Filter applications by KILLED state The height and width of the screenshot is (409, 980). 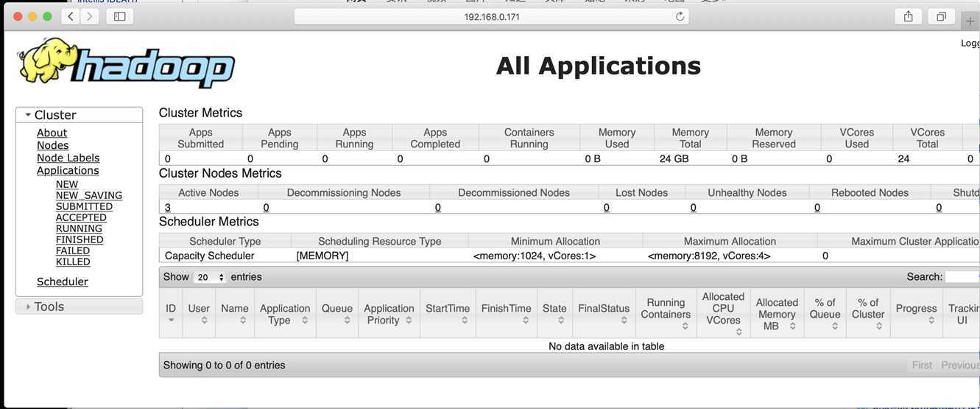point(73,262)
